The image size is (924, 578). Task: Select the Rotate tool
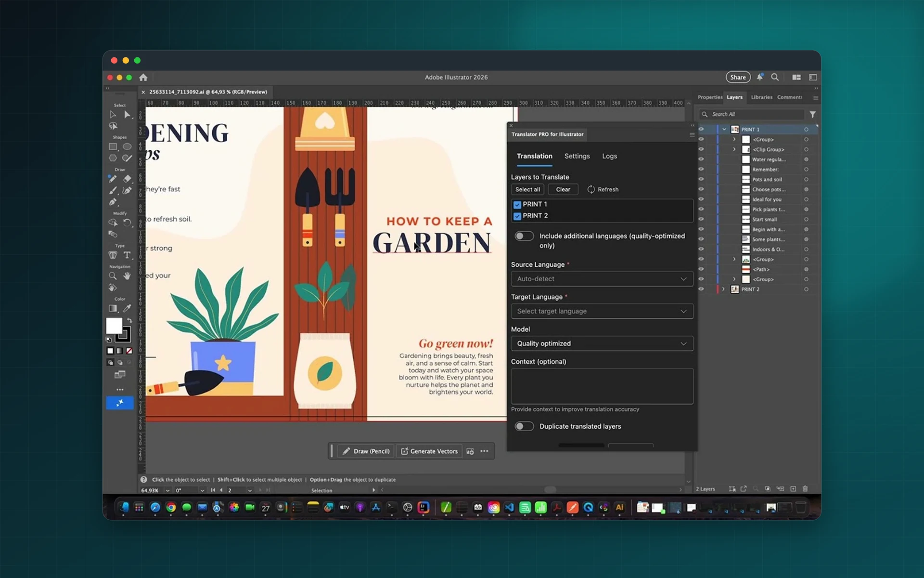127,223
